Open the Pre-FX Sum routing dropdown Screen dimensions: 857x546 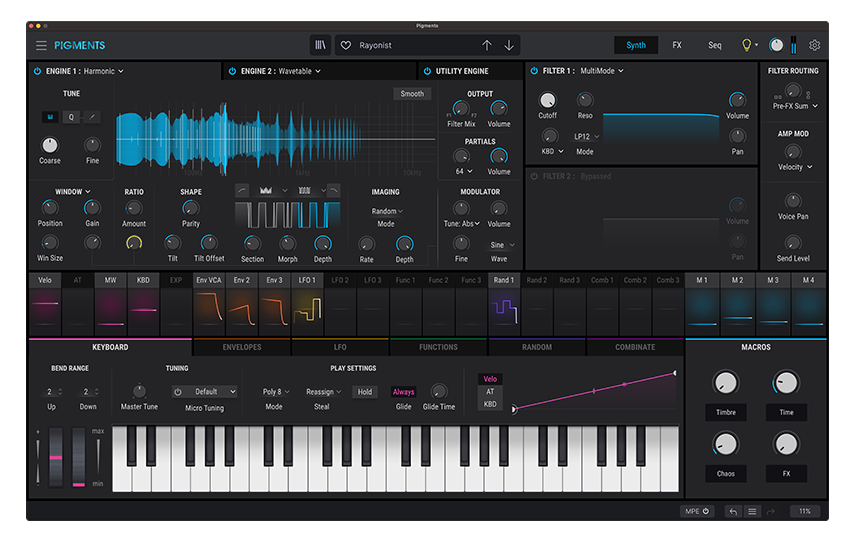pos(795,106)
